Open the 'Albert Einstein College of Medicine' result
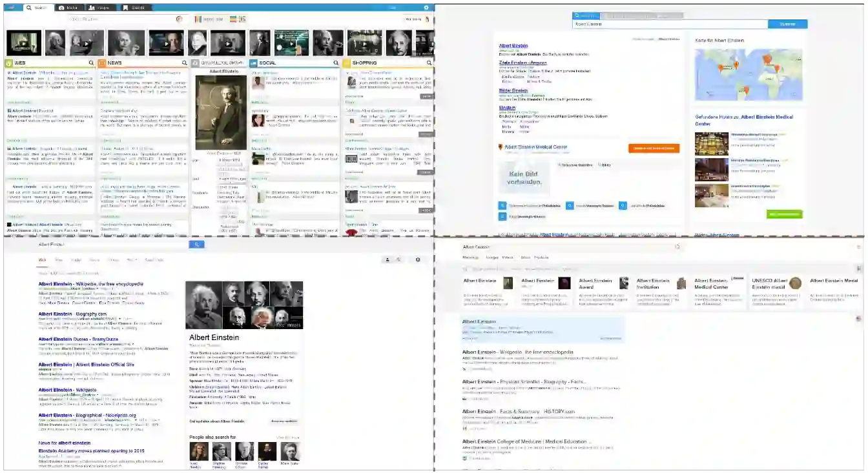 tap(526, 441)
